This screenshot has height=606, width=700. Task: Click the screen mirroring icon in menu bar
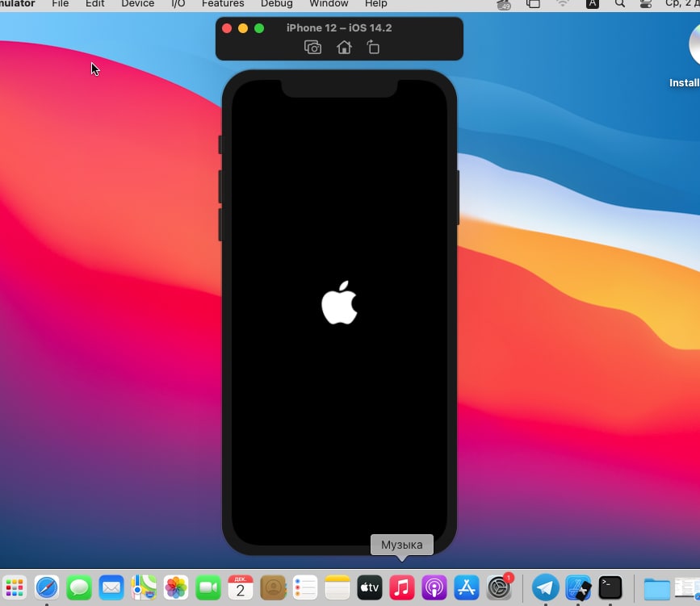point(533,3)
